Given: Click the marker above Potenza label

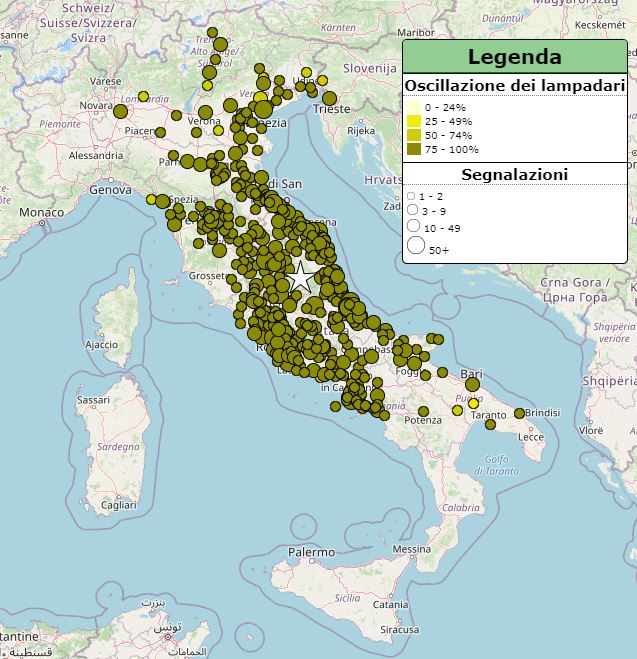Looking at the screenshot, I should pyautogui.click(x=424, y=410).
